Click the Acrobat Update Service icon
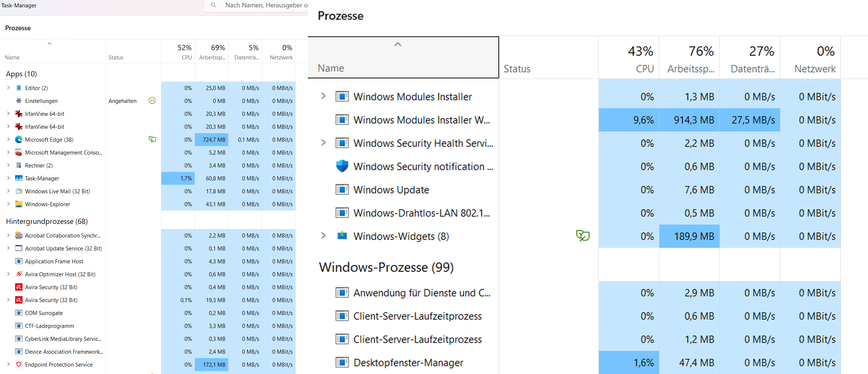Image resolution: width=868 pixels, height=374 pixels. tap(18, 248)
